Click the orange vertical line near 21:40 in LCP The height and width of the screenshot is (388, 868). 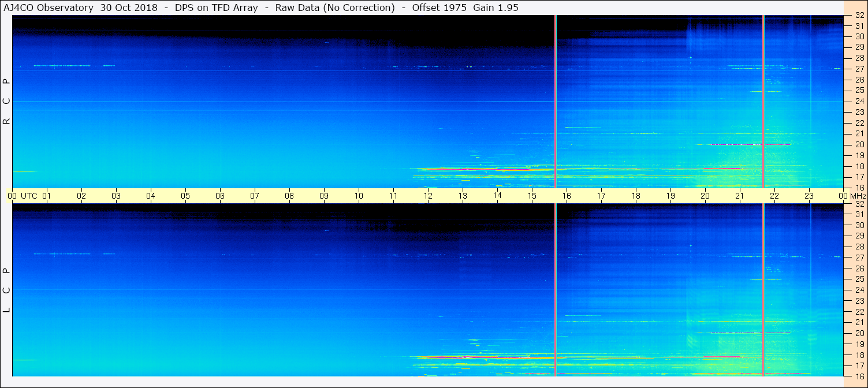(x=763, y=290)
